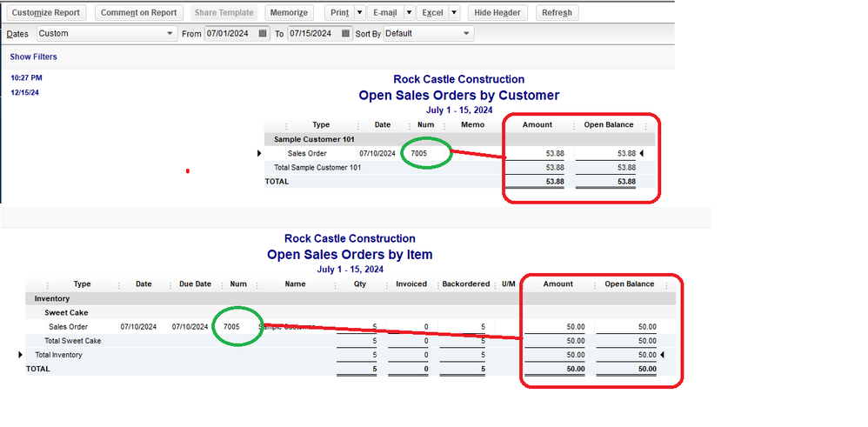Click the Due Date column header
Image resolution: width=868 pixels, height=427 pixels.
tap(196, 284)
